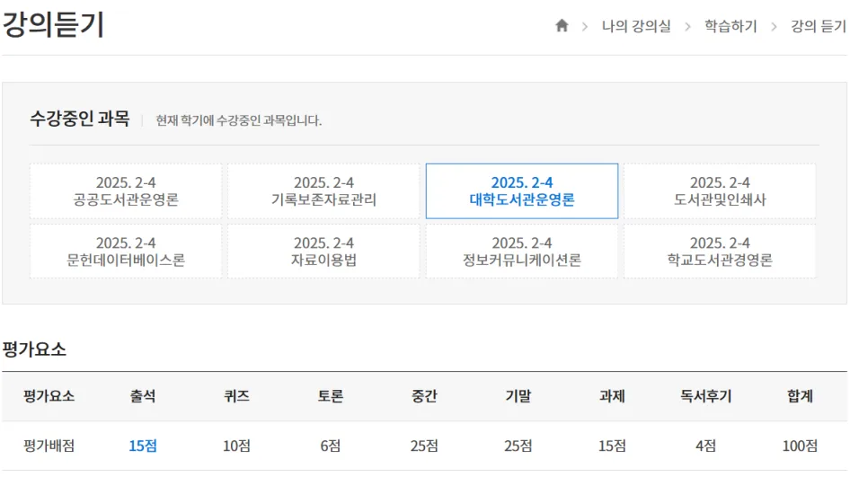Select the 공공도서관운영론 course card

coord(126,191)
